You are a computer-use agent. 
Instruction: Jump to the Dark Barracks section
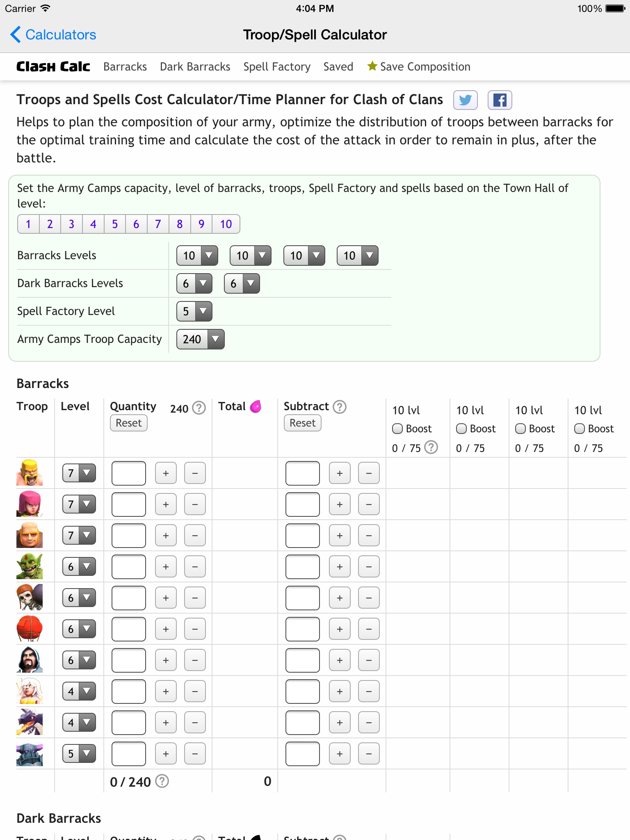[x=195, y=66]
